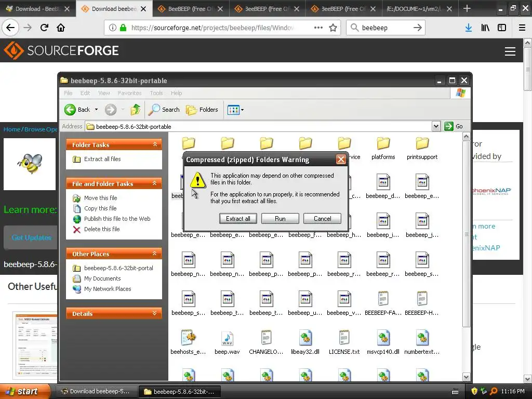This screenshot has width=532, height=399.
Task: Select the CHANGELO... text file
Action: tap(266, 343)
